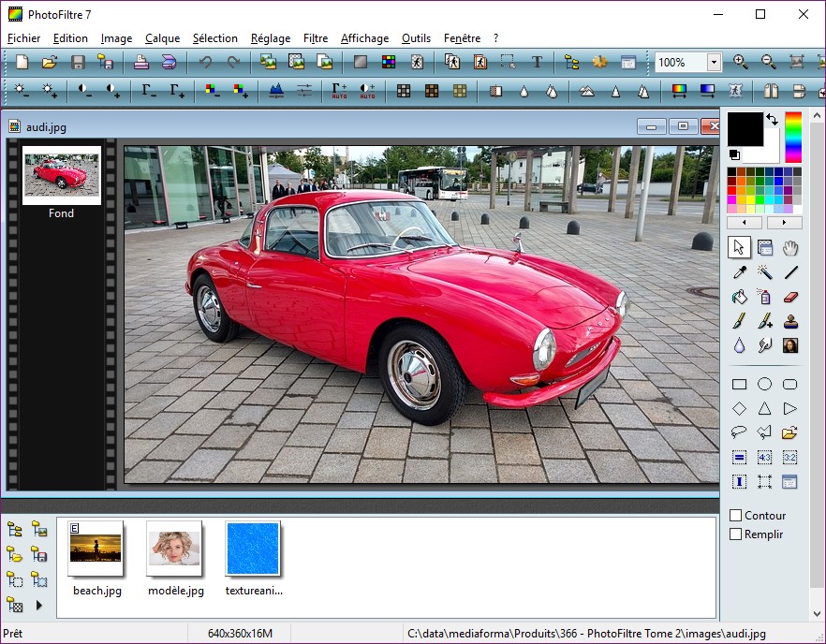Enable the Contour checkbox

736,516
